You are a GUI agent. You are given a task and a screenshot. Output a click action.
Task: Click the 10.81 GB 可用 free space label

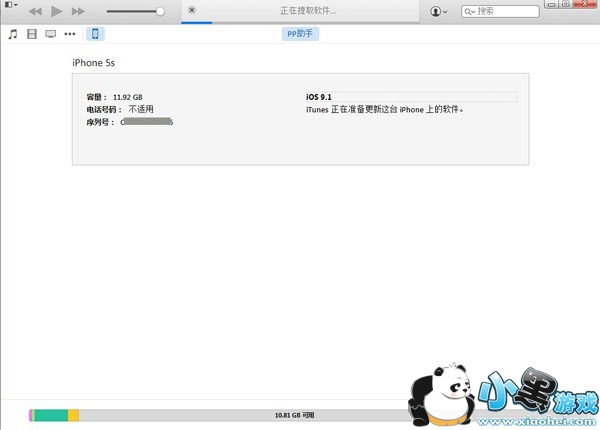click(x=294, y=415)
